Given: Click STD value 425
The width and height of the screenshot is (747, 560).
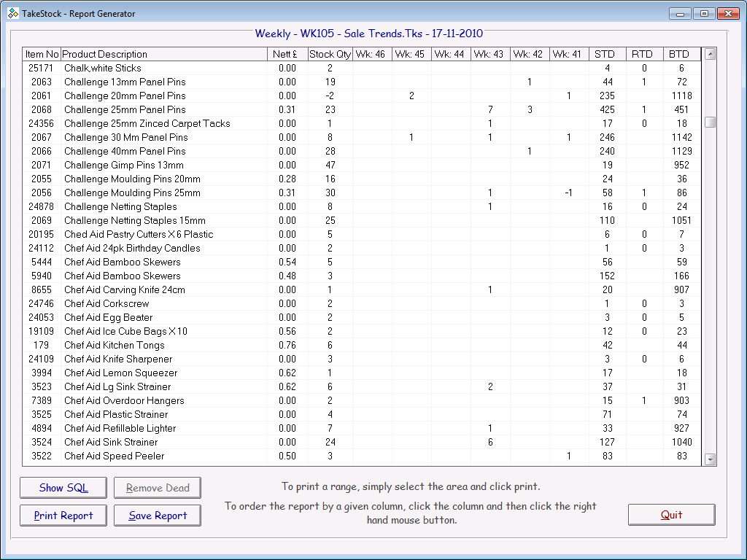Looking at the screenshot, I should 607,109.
